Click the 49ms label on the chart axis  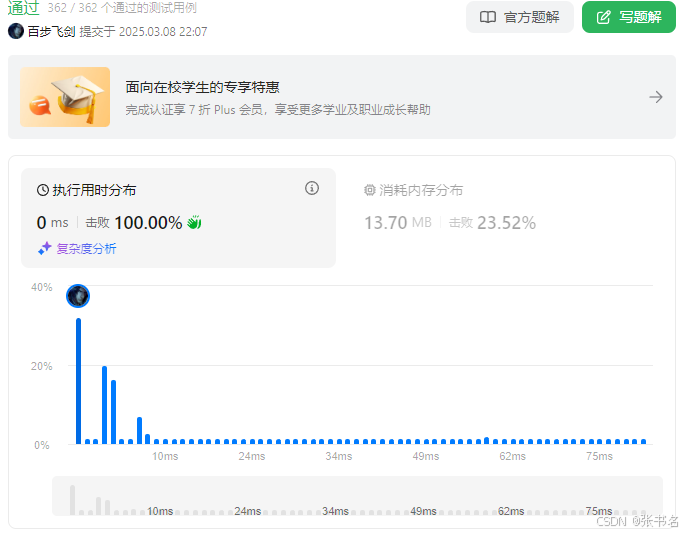point(425,456)
